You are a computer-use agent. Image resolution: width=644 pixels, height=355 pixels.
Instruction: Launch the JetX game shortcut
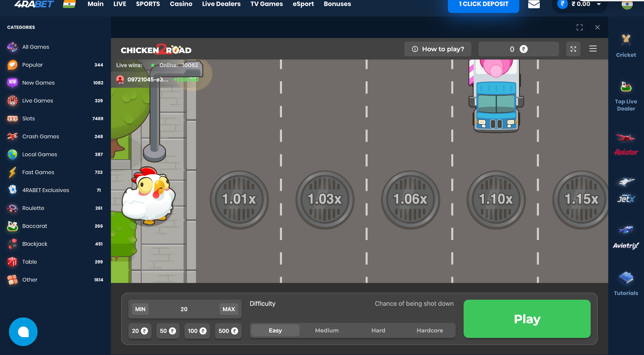626,190
